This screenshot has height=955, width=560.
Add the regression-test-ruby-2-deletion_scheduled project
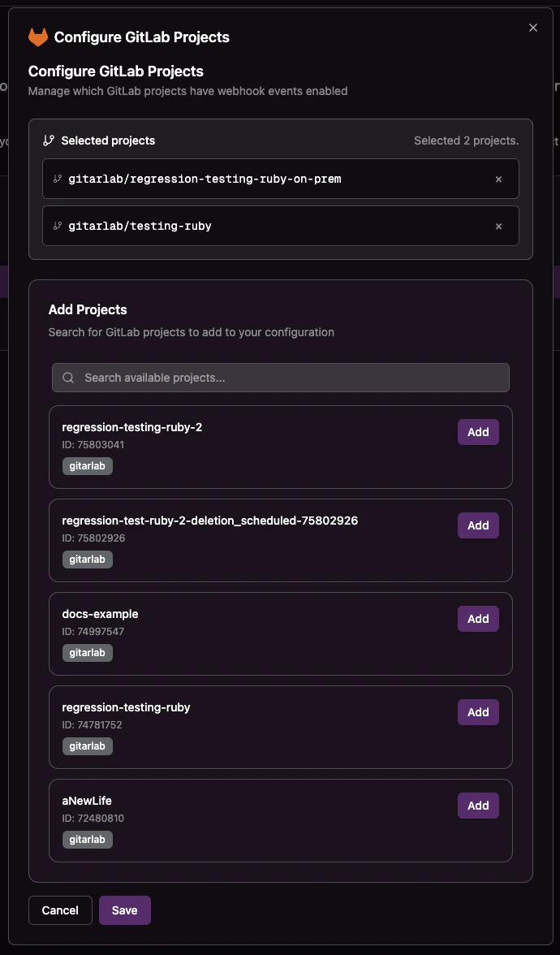478,525
